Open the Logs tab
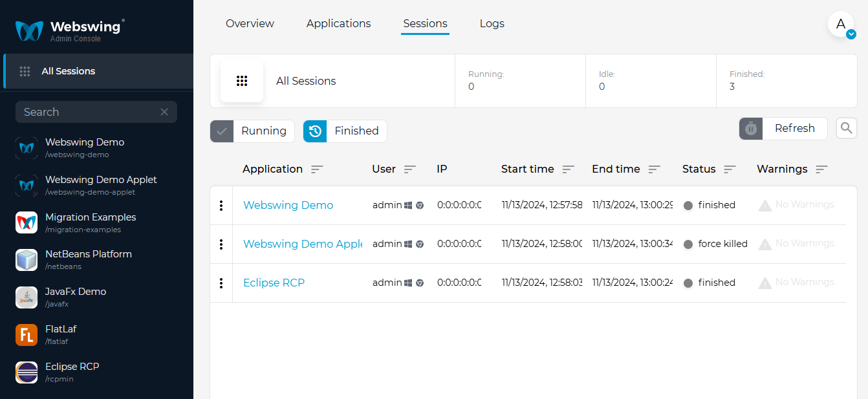 [492, 23]
